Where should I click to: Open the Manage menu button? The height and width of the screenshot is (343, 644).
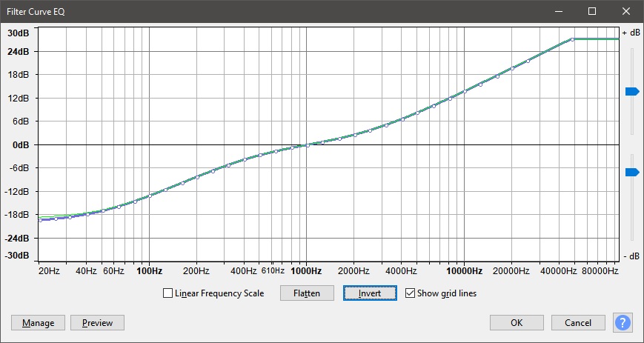click(x=39, y=323)
